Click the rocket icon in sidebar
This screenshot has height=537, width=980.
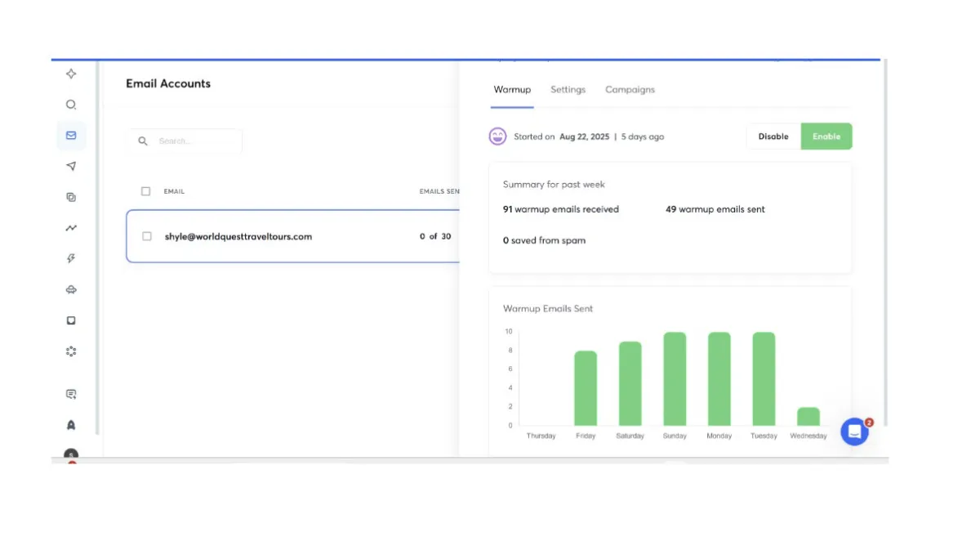(x=71, y=425)
